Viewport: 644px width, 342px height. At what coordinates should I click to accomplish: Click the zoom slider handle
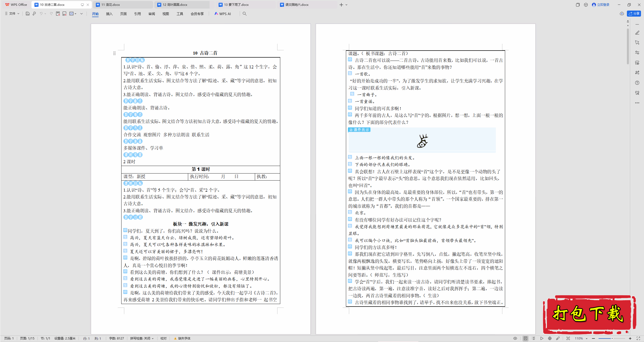(x=612, y=338)
